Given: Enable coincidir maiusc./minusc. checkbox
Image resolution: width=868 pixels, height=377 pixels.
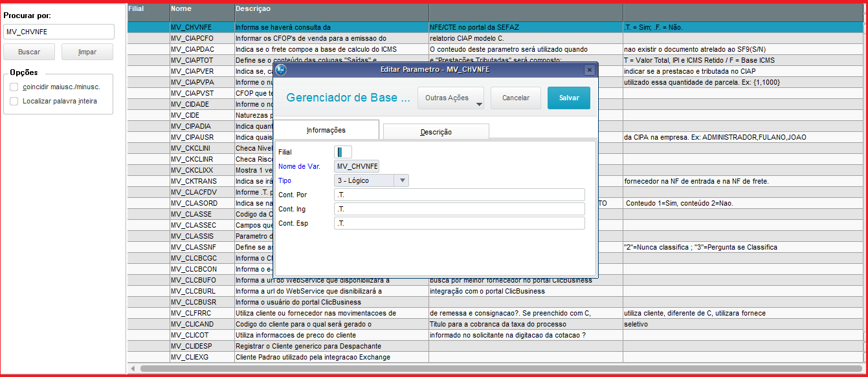Looking at the screenshot, I should tap(14, 87).
